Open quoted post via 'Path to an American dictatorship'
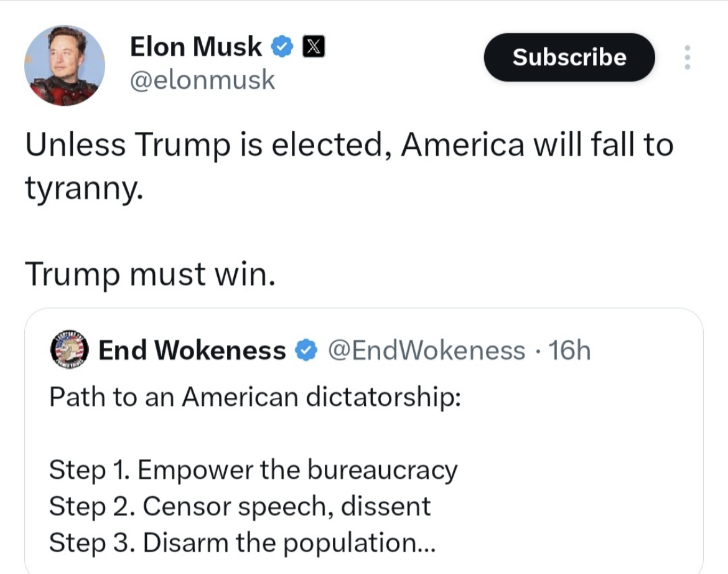This screenshot has height=574, width=728. [255, 397]
